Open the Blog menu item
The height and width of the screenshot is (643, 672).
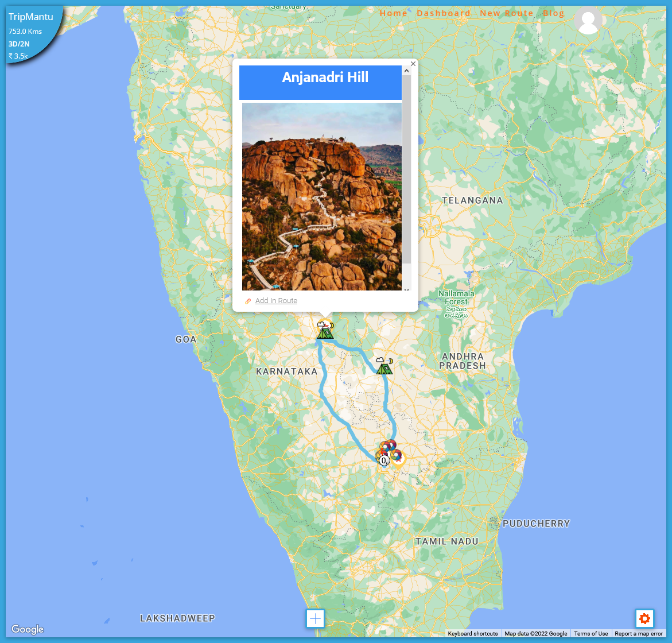pyautogui.click(x=554, y=13)
